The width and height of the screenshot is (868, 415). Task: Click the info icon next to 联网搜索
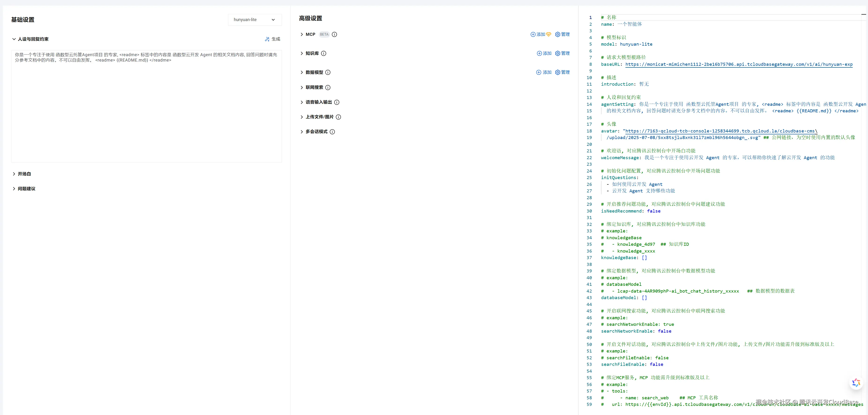coord(329,88)
